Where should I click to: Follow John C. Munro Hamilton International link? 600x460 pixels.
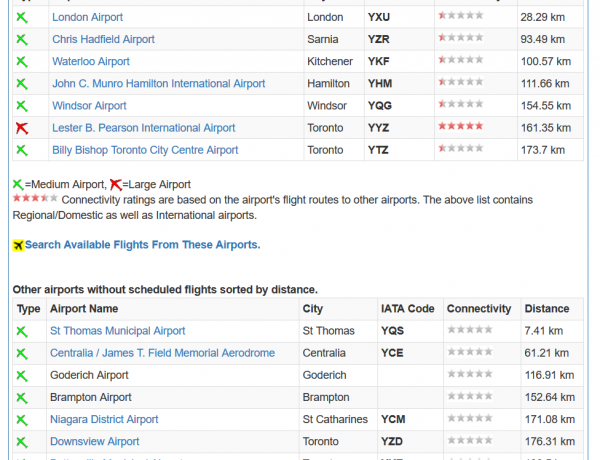point(158,84)
